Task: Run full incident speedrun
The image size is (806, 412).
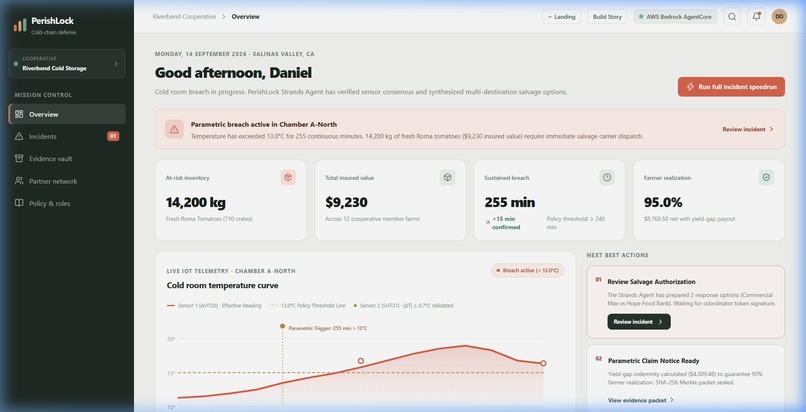Action: (x=731, y=87)
